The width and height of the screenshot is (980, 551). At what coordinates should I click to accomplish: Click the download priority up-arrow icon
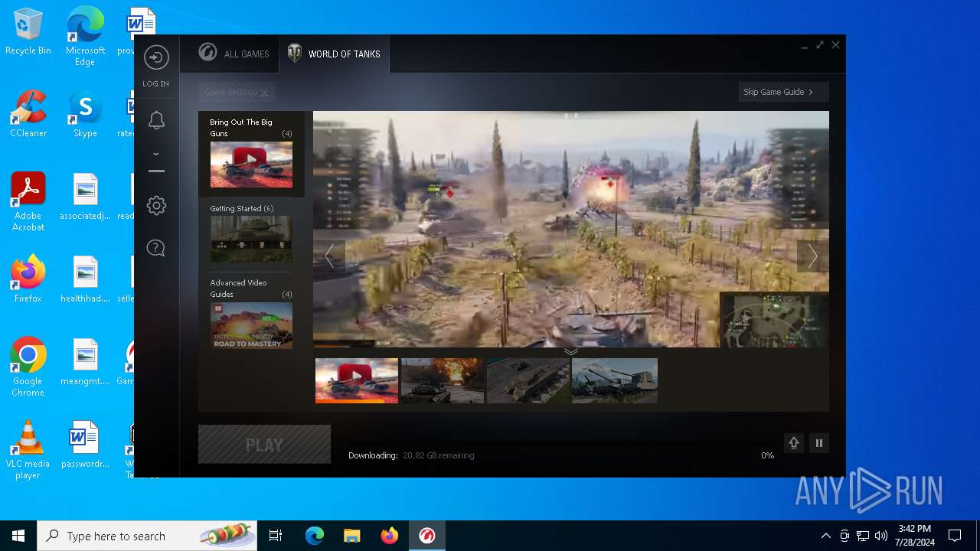point(794,443)
